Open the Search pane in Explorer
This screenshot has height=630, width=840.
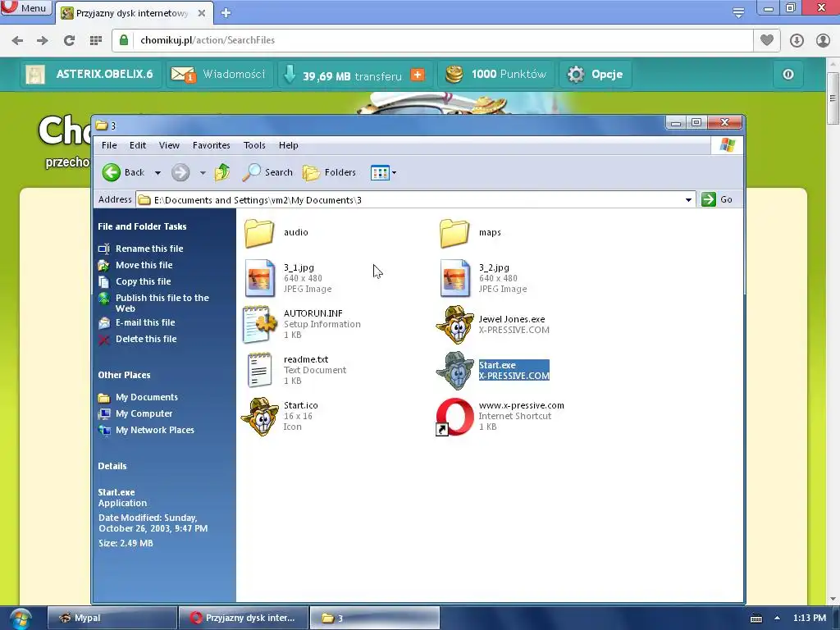267,172
